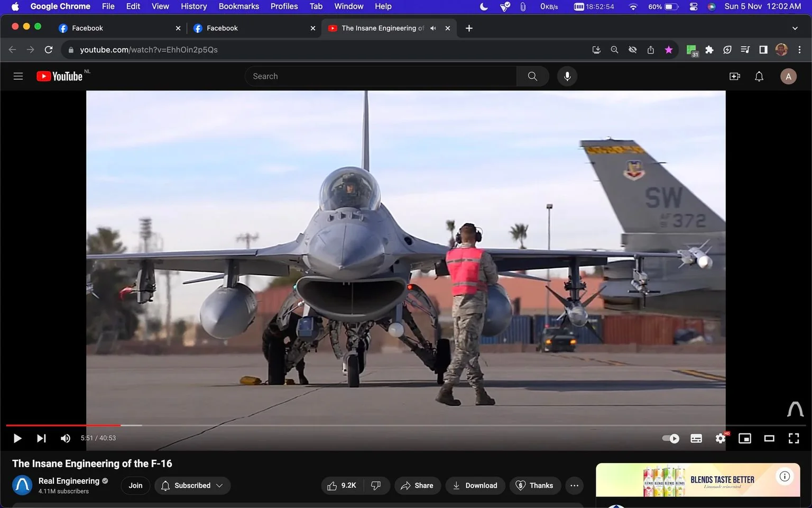Open the YouTube guide hamburger menu
Screen dimensions: 812x508
18,76
